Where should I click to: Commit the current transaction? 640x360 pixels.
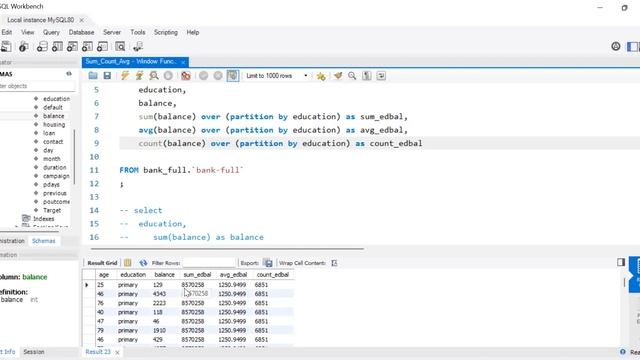tap(204, 76)
